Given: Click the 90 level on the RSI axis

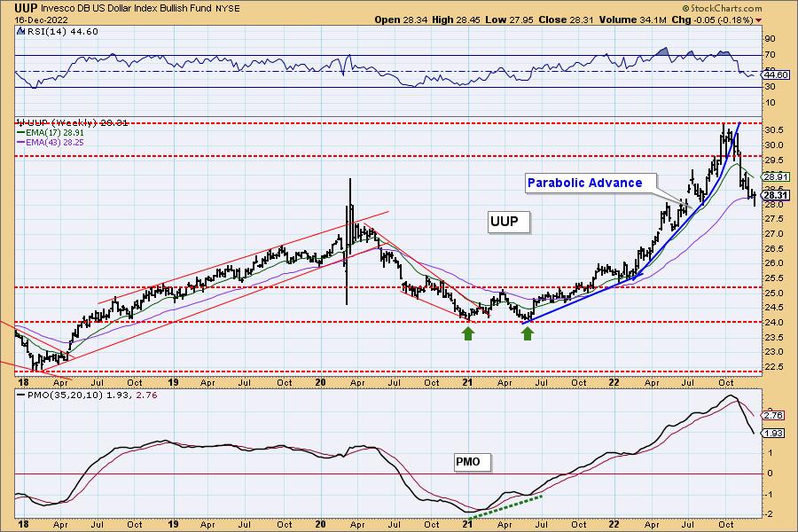Looking at the screenshot, I should click(770, 39).
